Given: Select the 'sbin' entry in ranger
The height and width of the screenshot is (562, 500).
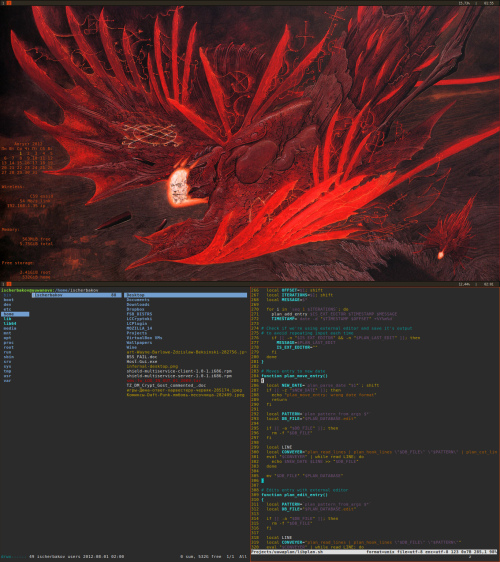Looking at the screenshot, I should 9,357.
